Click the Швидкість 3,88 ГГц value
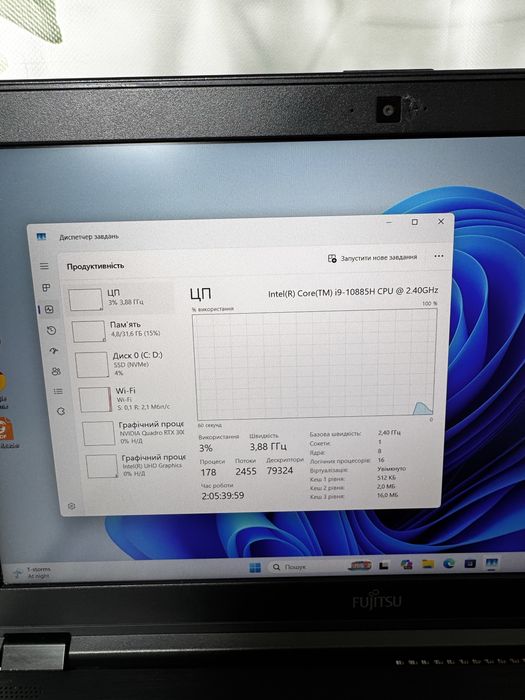This screenshot has width=525, height=700. click(268, 446)
